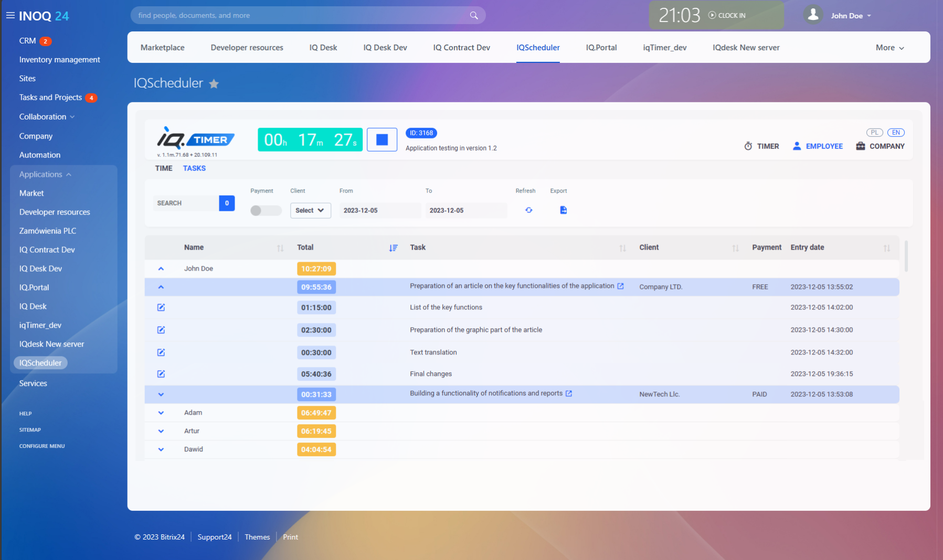Edit the Text translation entry
The width and height of the screenshot is (943, 560).
click(161, 352)
